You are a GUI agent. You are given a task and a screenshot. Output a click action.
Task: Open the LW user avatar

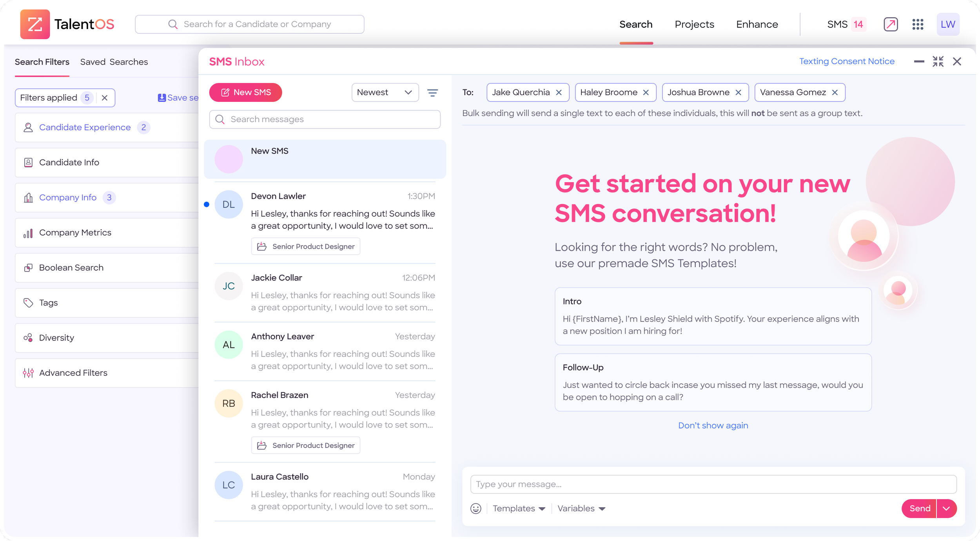[x=948, y=24]
